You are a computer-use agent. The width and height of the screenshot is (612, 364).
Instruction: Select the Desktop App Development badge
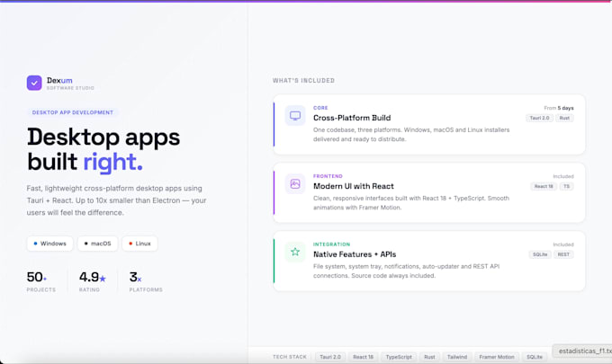73,112
